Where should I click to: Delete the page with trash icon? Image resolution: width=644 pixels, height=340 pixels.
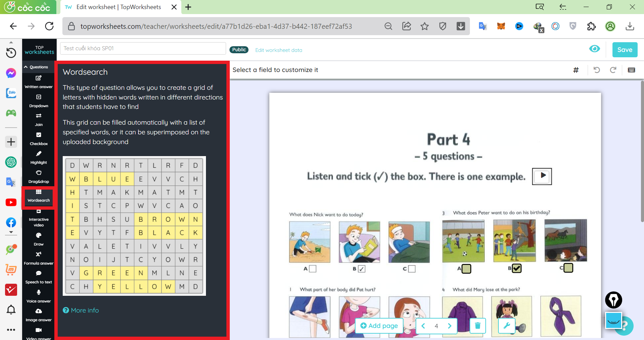[x=478, y=326]
